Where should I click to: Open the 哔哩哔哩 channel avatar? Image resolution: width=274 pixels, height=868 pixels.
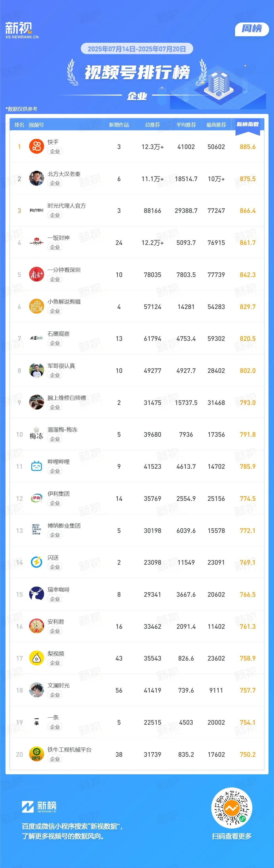tap(36, 466)
